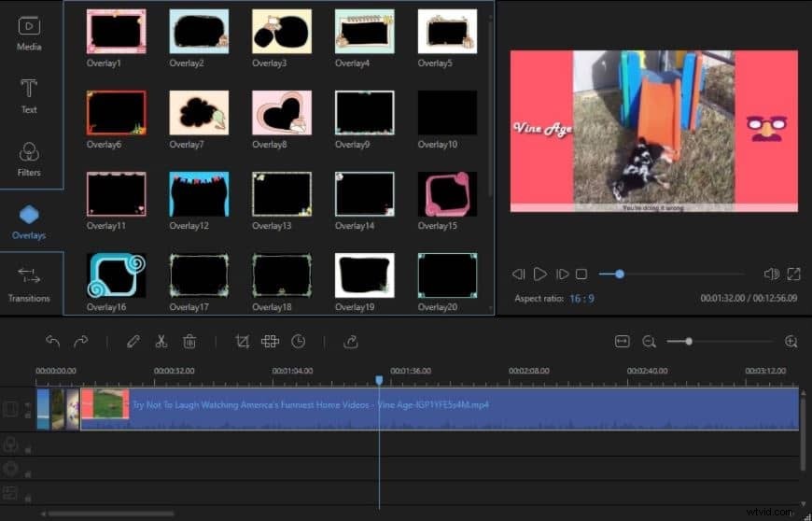812x521 pixels.
Task: Click the Export arrow icon
Action: pos(351,342)
